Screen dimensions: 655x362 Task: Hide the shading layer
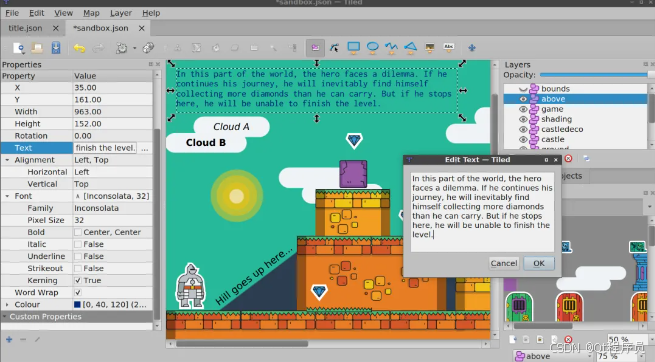pos(523,119)
